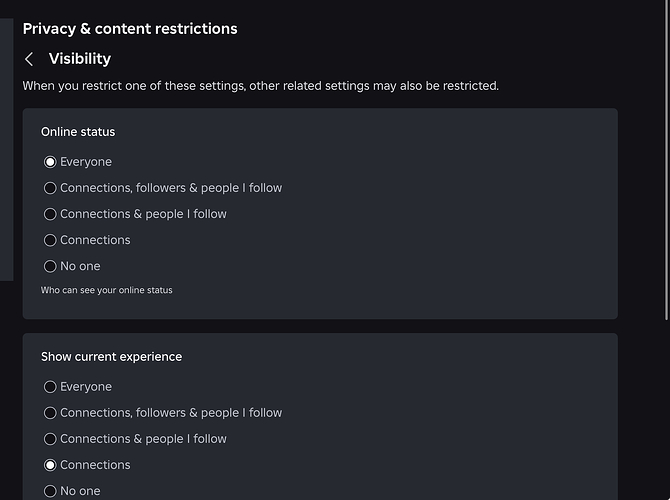This screenshot has width=670, height=500.
Task: Click the restricted settings notice text
Action: (x=260, y=86)
